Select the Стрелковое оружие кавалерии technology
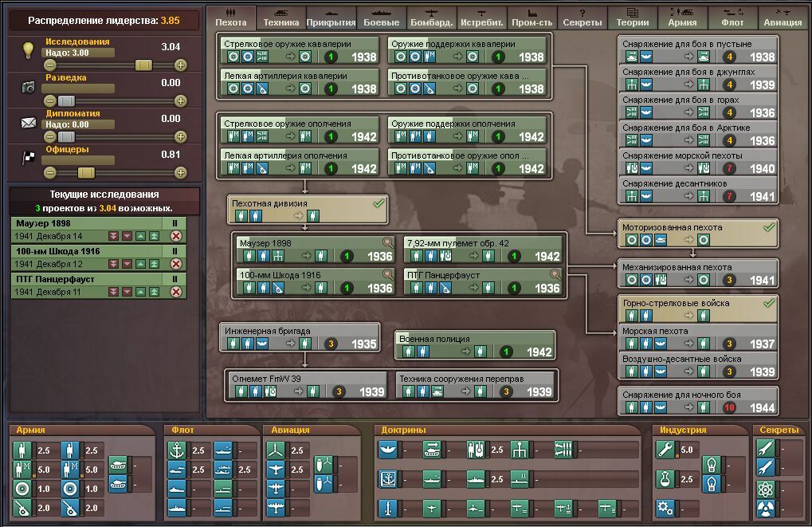The height and width of the screenshot is (527, 812). [x=300, y=51]
